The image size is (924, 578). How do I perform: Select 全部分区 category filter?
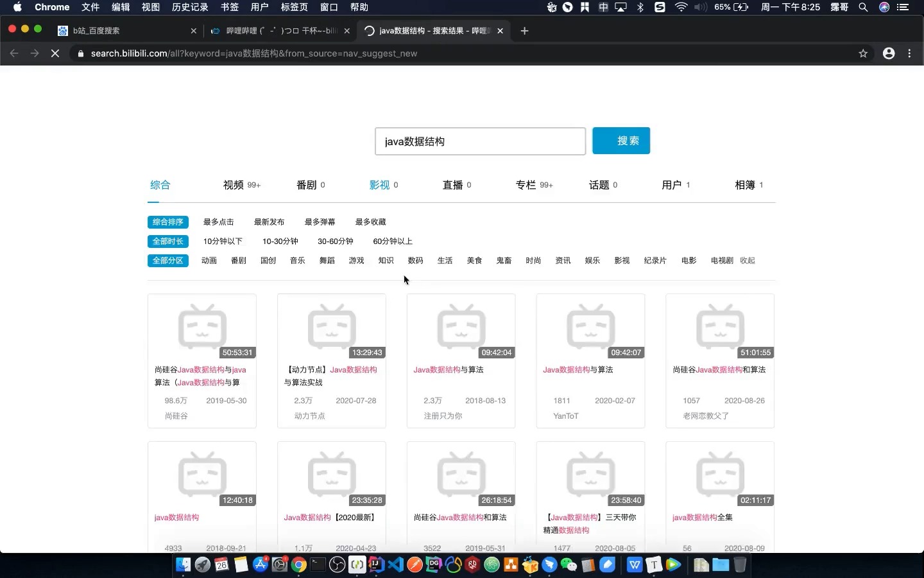[x=168, y=261]
